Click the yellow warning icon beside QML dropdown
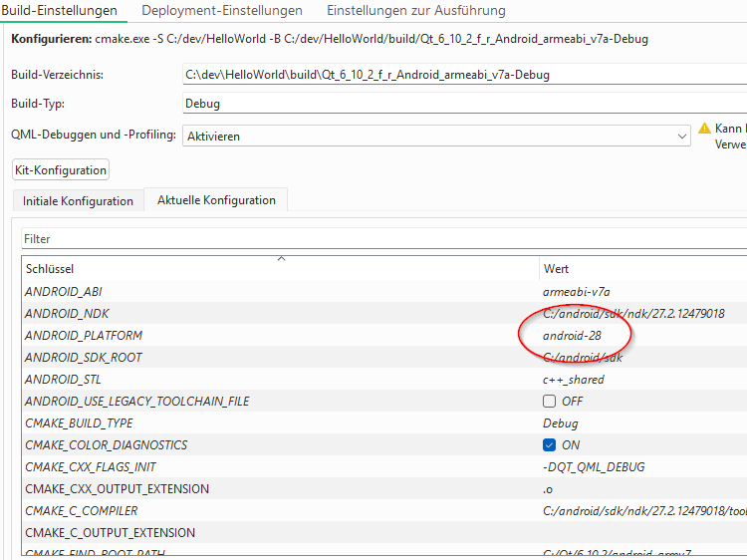The image size is (747, 560). (705, 129)
